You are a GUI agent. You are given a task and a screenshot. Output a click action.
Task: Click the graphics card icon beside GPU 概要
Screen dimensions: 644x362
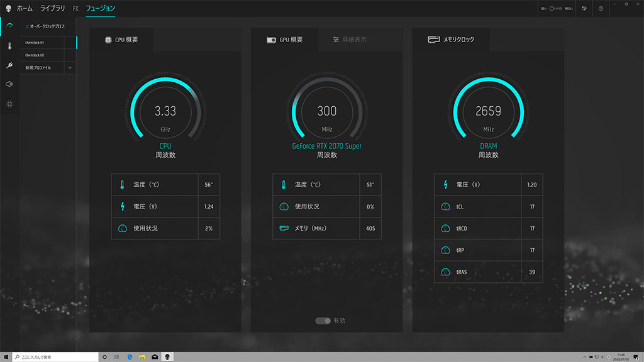pos(271,40)
